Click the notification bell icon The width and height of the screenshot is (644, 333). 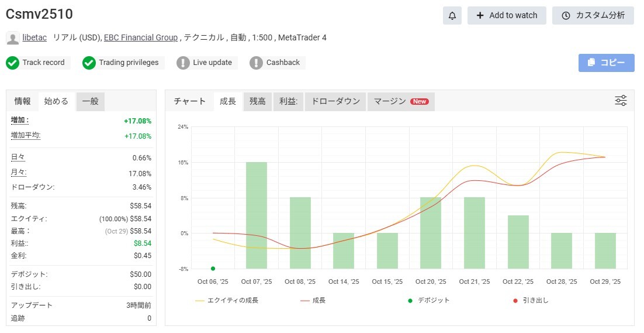pos(452,16)
